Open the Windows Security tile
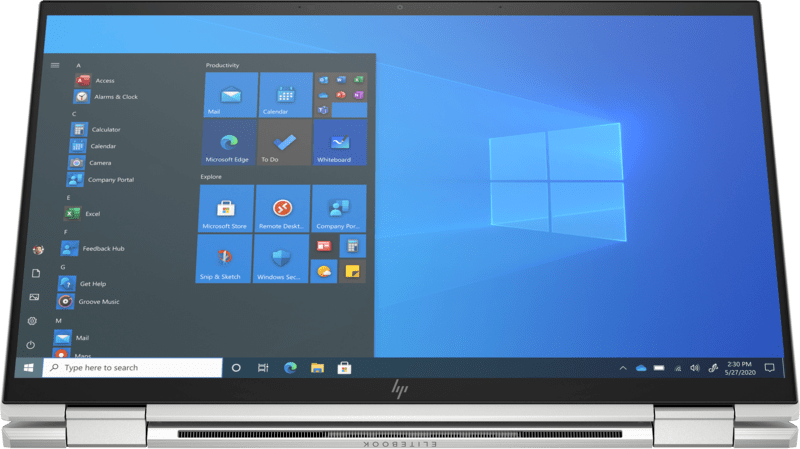Viewport: 800px width, 449px height. click(281, 259)
